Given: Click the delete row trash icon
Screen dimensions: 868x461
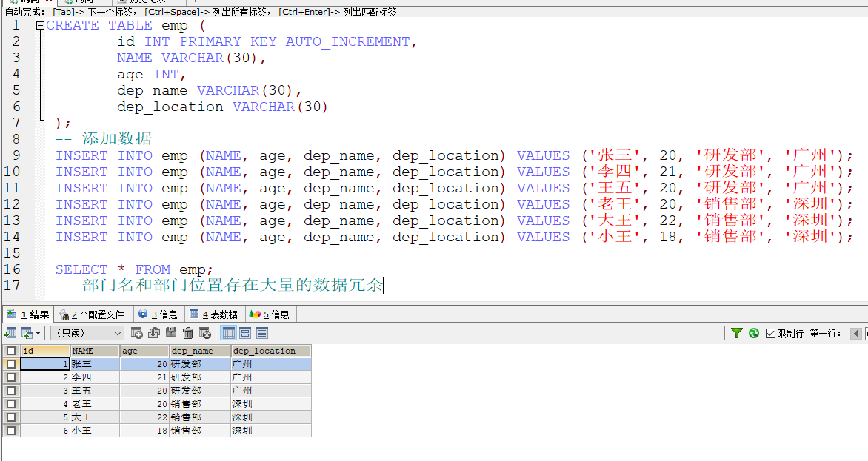Looking at the screenshot, I should click(188, 333).
